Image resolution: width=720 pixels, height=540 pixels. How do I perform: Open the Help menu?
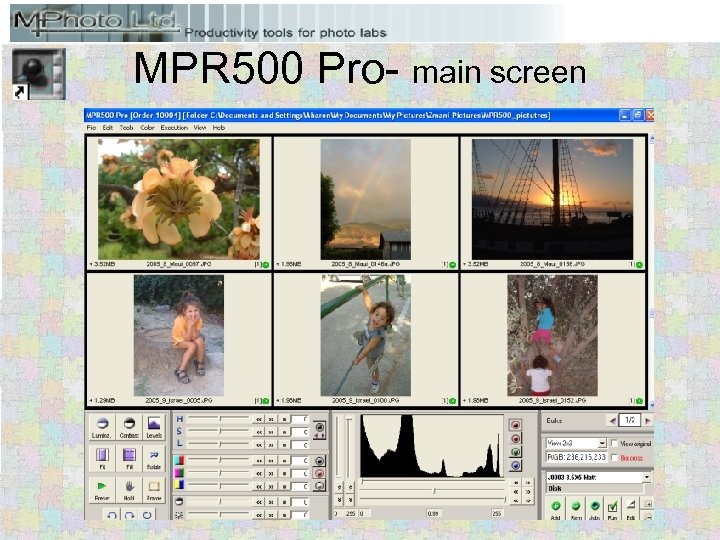[x=219, y=128]
